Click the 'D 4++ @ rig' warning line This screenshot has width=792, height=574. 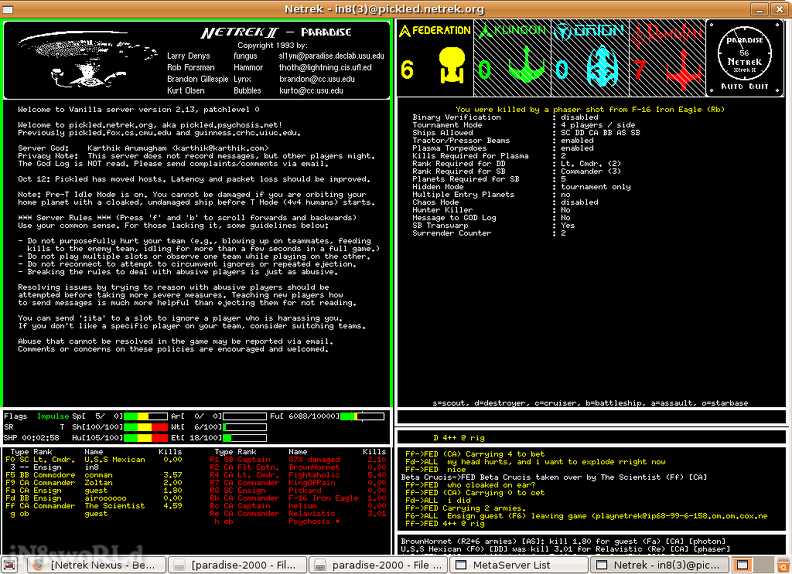[x=459, y=438]
